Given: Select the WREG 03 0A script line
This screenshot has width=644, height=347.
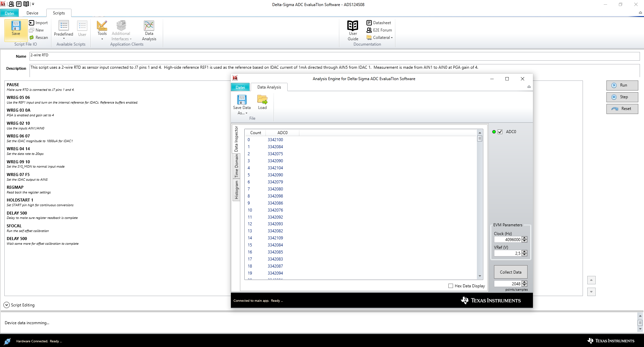Looking at the screenshot, I should (18, 110).
